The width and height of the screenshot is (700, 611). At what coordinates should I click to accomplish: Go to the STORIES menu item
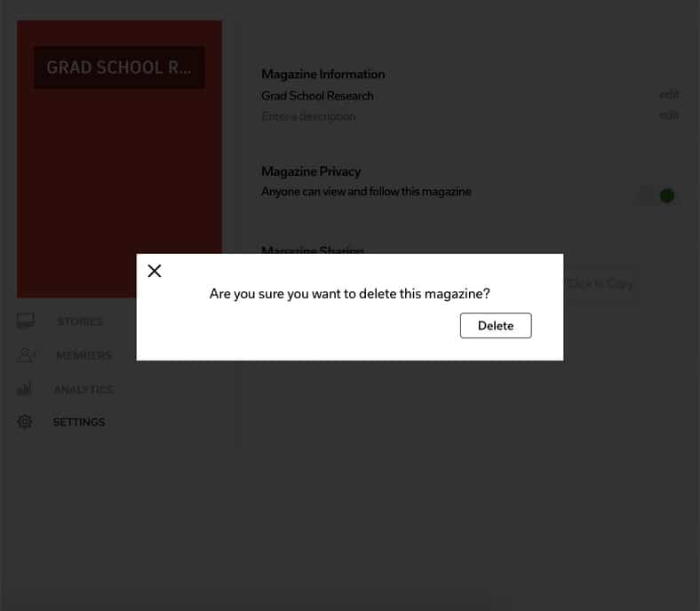(80, 321)
